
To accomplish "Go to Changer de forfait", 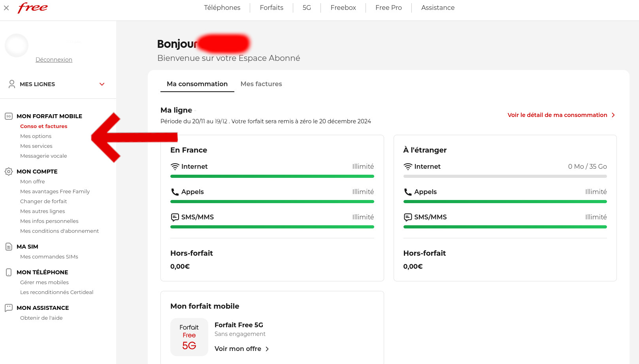I will [43, 201].
